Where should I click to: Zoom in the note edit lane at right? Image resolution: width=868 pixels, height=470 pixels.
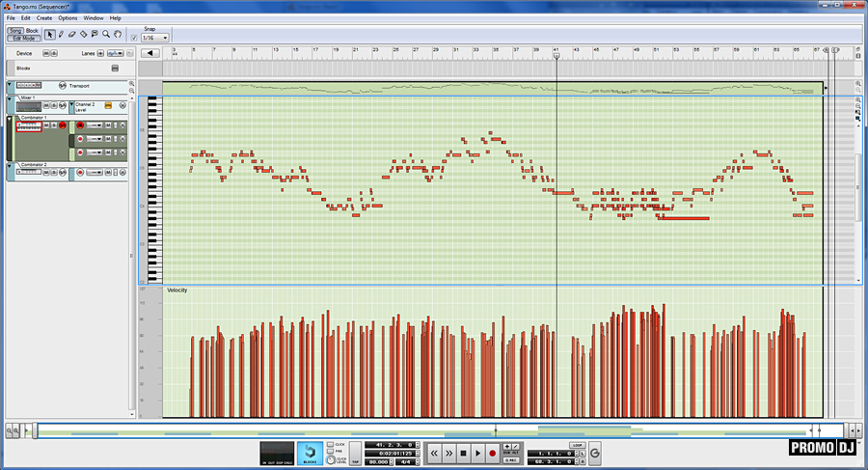pos(858,99)
